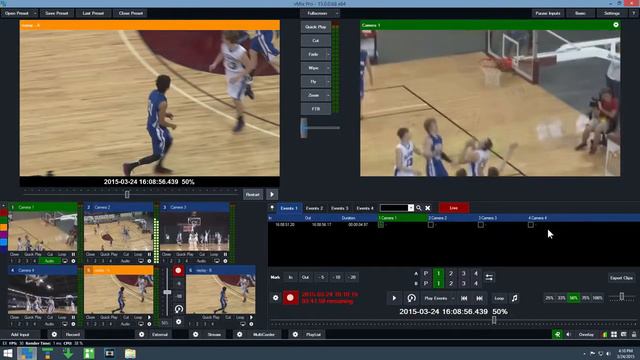
Task: Start replay recording with red button
Action: point(290,298)
